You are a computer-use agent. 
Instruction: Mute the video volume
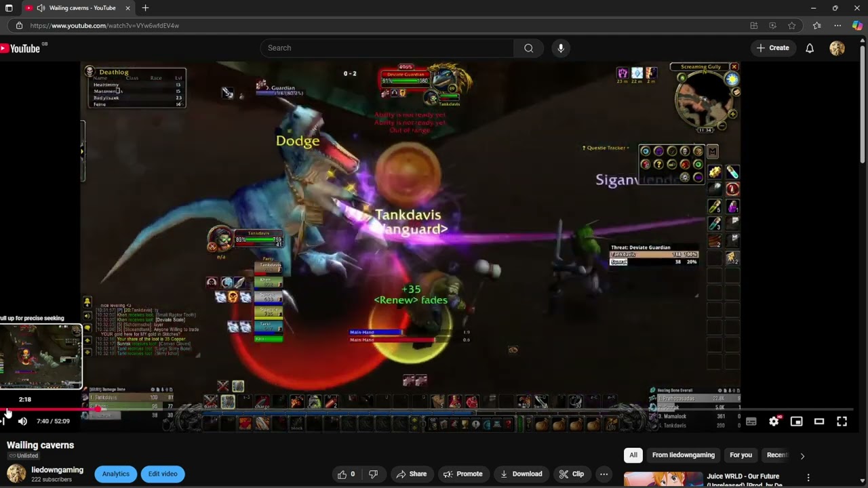click(22, 422)
